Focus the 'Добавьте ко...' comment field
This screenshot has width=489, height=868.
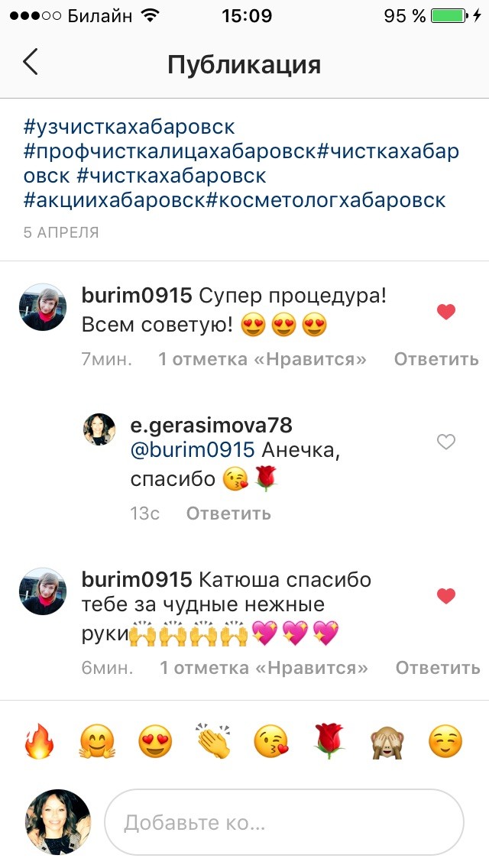click(x=284, y=822)
